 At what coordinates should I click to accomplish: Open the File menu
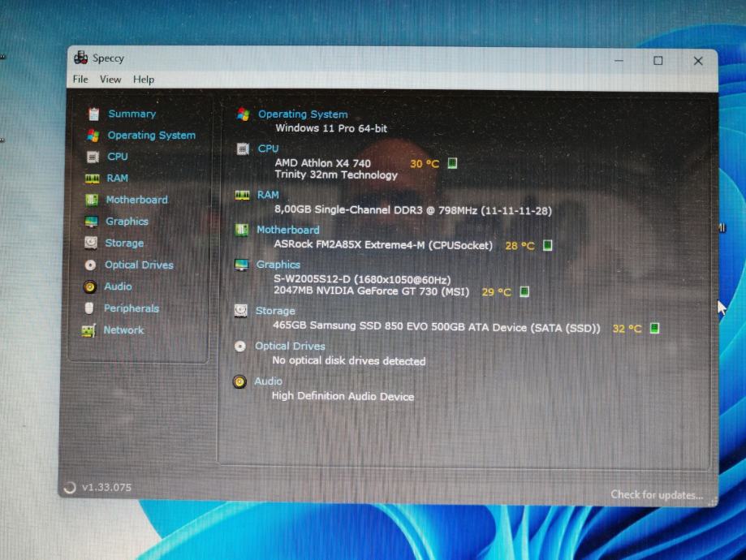80,80
